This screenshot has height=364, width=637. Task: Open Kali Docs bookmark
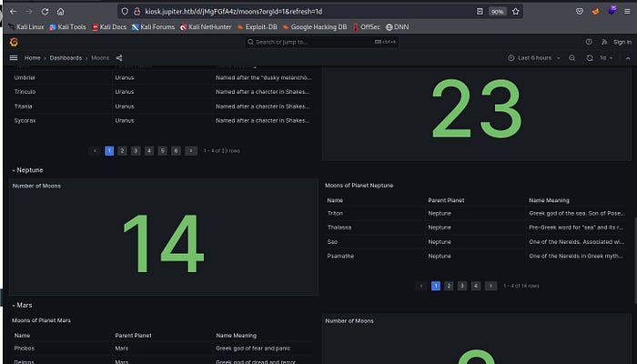(109, 26)
